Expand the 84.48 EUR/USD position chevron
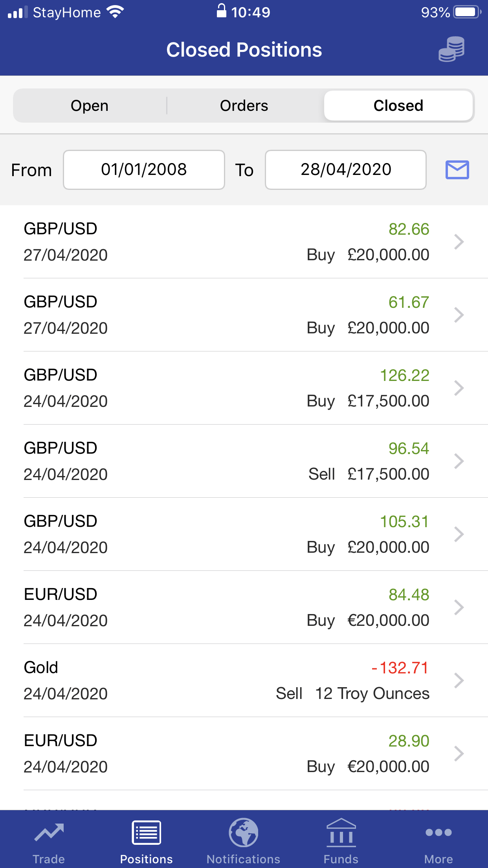 pyautogui.click(x=459, y=607)
